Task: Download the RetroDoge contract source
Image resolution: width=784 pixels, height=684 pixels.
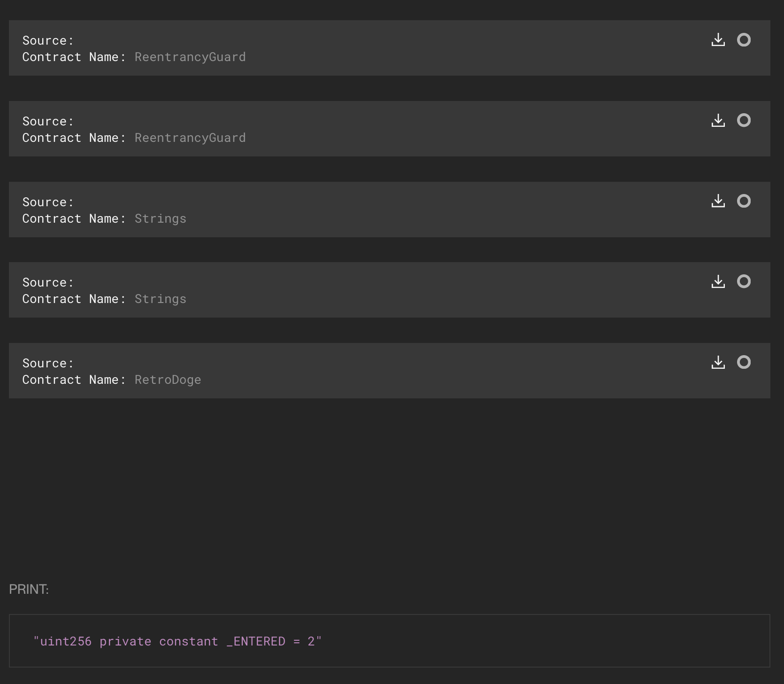Action: tap(718, 363)
